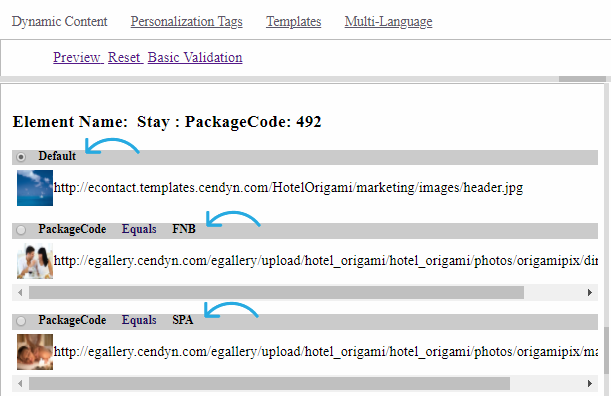Click the spa massage thumbnail image
The width and height of the screenshot is (611, 396).
click(x=35, y=352)
